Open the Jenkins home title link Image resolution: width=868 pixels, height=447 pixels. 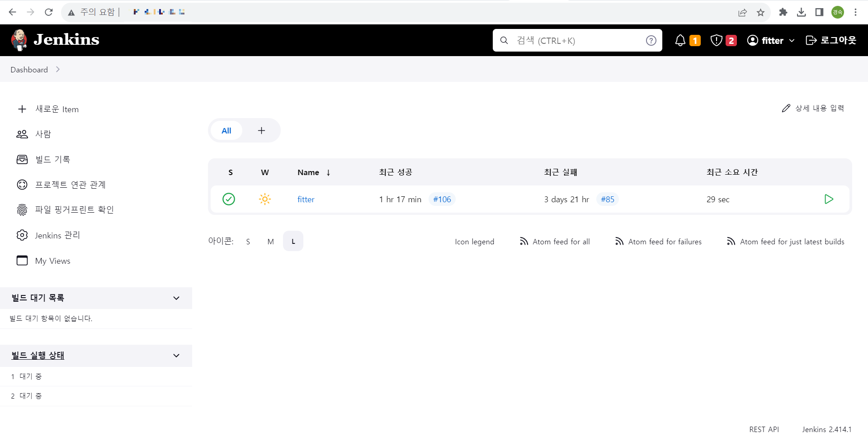click(x=66, y=40)
